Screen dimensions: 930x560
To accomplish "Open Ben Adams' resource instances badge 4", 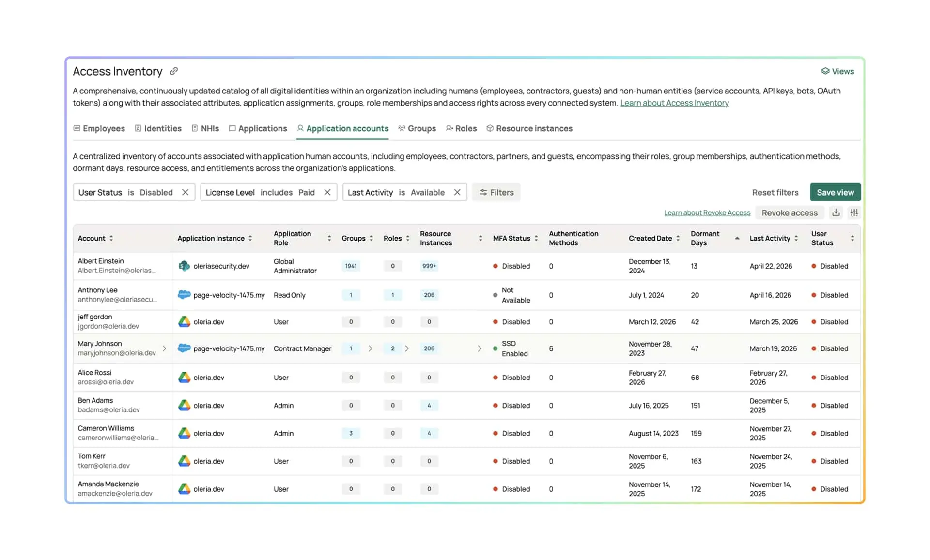I will click(429, 406).
